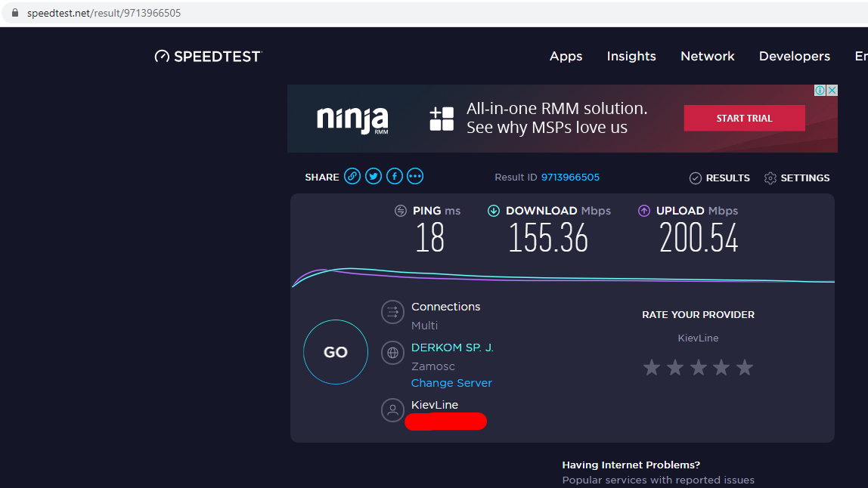Image resolution: width=868 pixels, height=488 pixels.
Task: Click the Speedtest logo
Action: point(208,57)
